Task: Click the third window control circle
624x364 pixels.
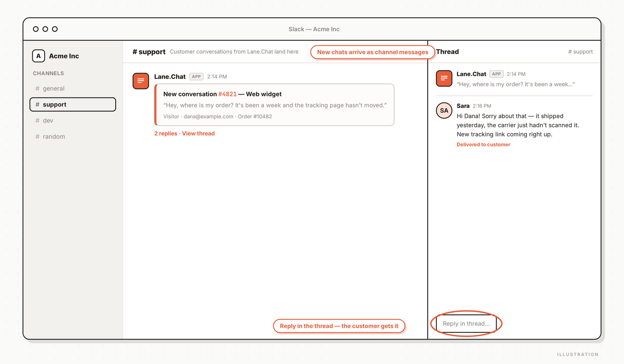Action: coord(55,29)
